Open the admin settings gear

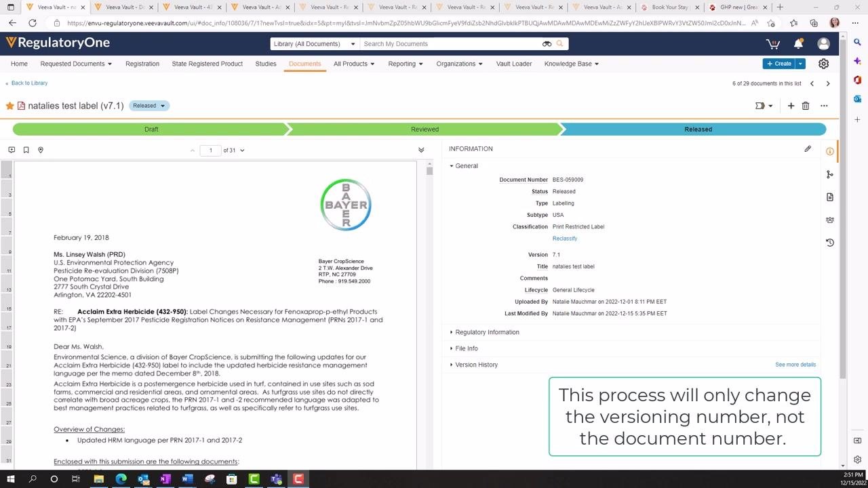[x=823, y=64]
